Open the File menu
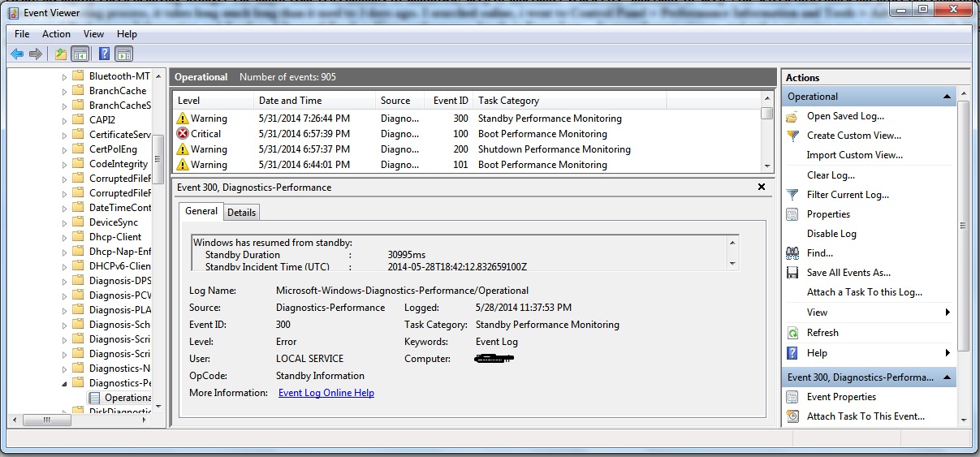980x457 pixels. [x=22, y=34]
